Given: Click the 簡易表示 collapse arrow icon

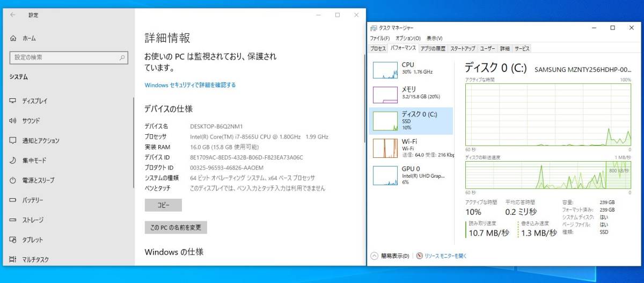Looking at the screenshot, I should 375,256.
